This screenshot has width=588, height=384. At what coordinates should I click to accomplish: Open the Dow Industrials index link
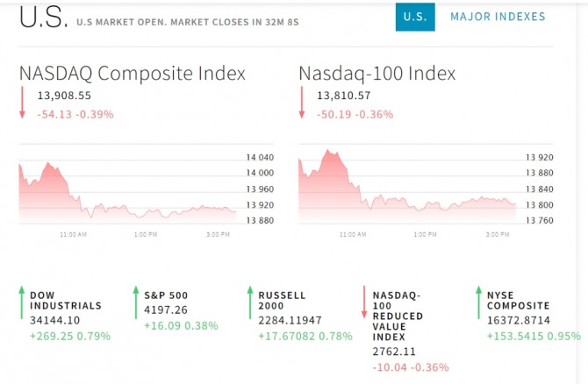coord(65,301)
